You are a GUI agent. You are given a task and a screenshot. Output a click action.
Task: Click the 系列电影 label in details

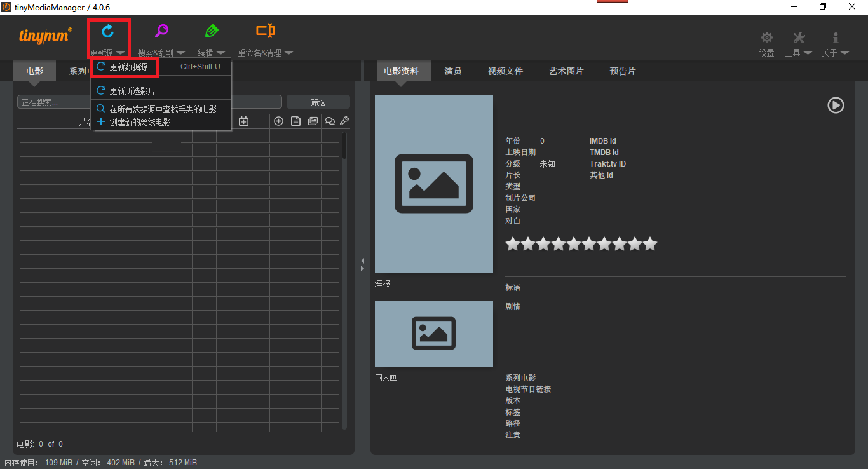[520, 378]
